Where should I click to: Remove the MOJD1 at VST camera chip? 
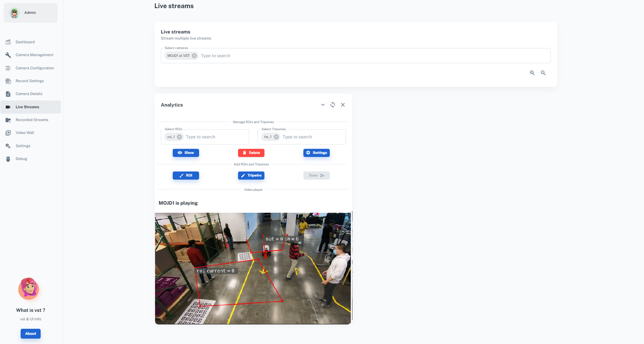point(194,56)
